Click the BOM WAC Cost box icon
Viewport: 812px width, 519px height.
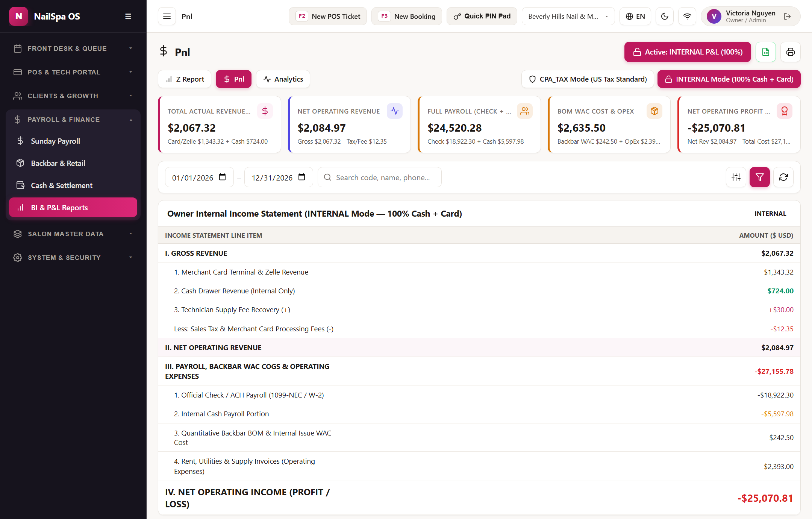tap(654, 111)
